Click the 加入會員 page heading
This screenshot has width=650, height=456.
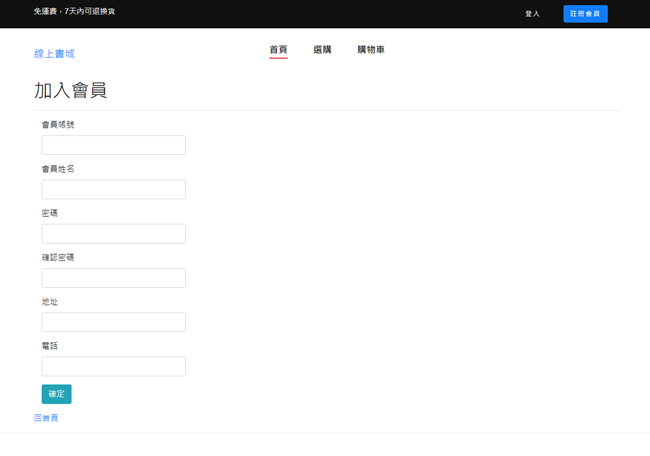click(x=70, y=90)
